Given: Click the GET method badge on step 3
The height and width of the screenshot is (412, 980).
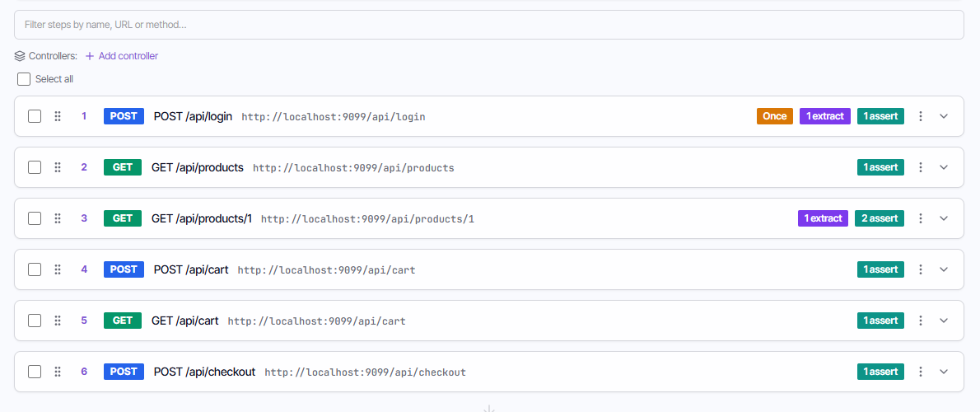Looking at the screenshot, I should (x=123, y=219).
